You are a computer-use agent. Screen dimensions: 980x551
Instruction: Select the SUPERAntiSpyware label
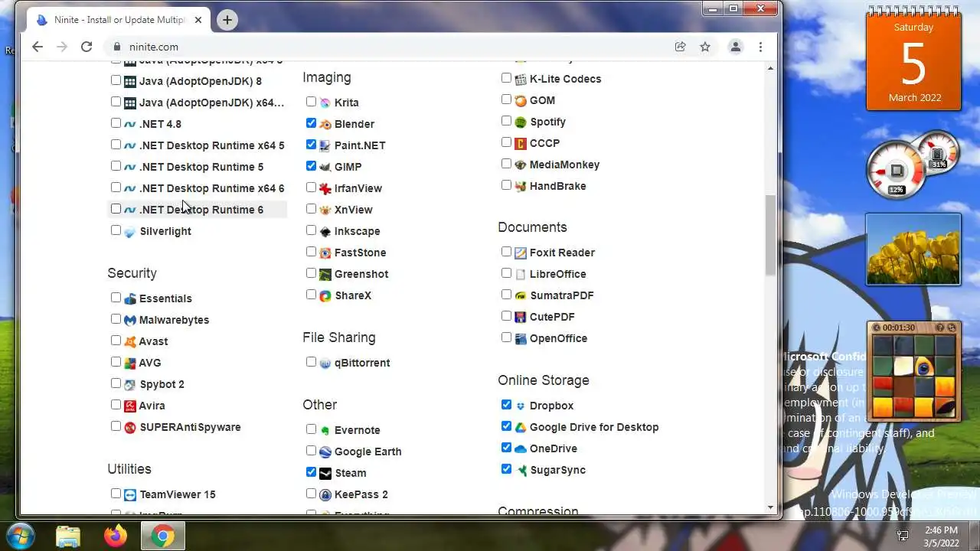(190, 427)
